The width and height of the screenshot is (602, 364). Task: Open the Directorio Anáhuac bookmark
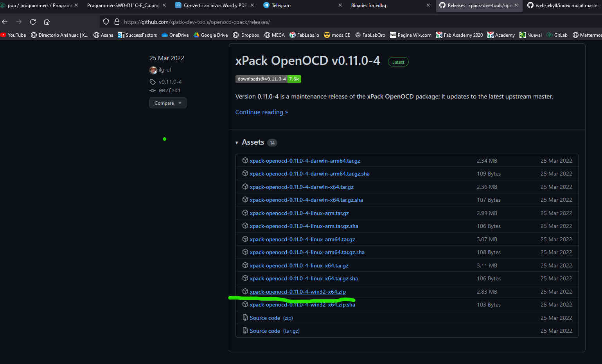tap(60, 35)
